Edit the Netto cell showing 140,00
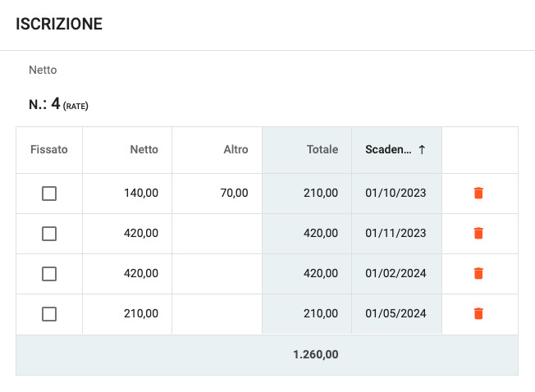This screenshot has height=392, width=535. tap(127, 194)
